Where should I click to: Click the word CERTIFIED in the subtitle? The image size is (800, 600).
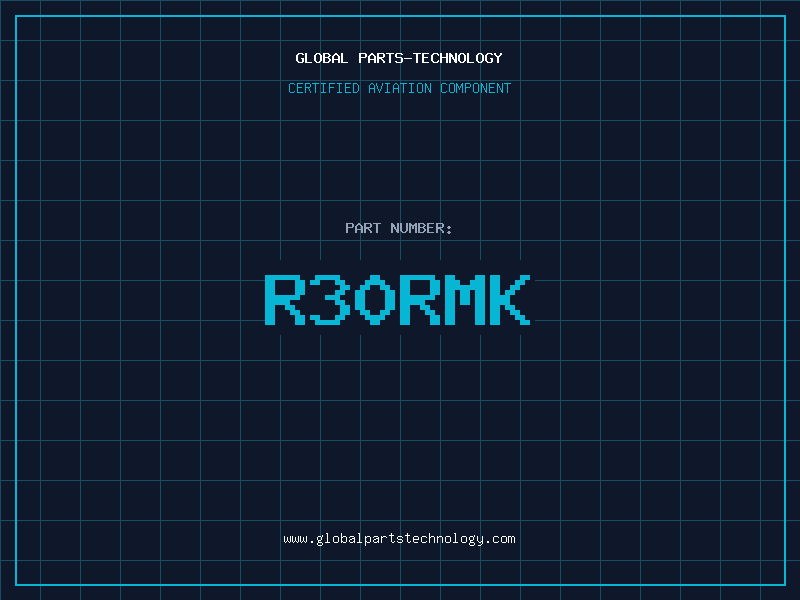click(x=324, y=88)
